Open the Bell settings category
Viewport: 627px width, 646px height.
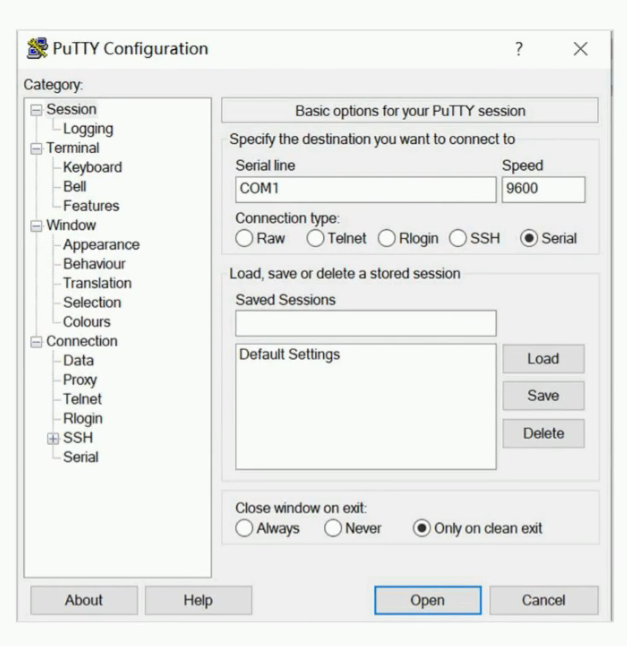(x=75, y=187)
